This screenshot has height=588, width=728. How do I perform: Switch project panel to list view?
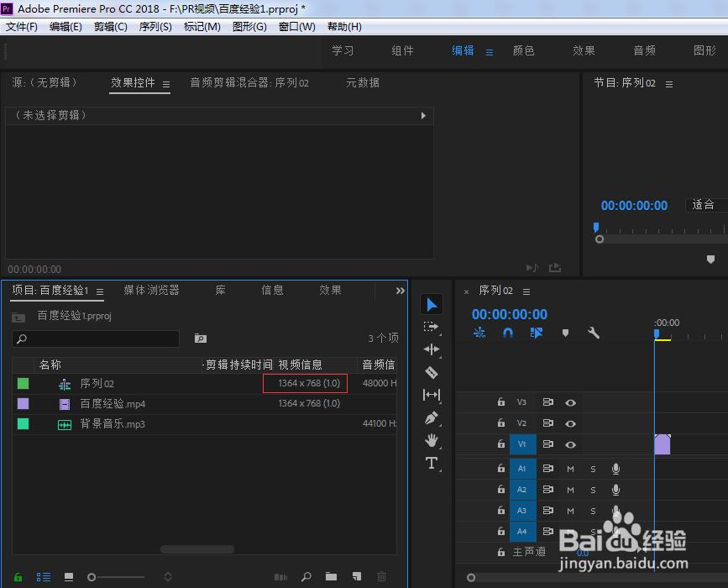click(x=44, y=577)
